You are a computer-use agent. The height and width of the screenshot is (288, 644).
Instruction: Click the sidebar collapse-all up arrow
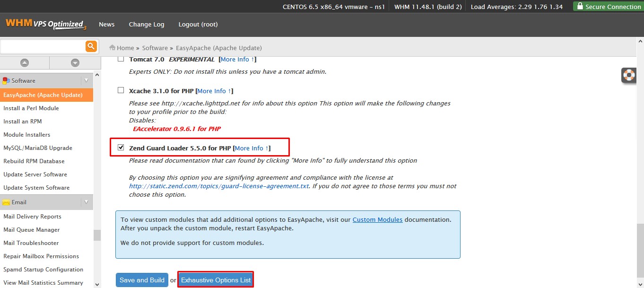point(25,62)
